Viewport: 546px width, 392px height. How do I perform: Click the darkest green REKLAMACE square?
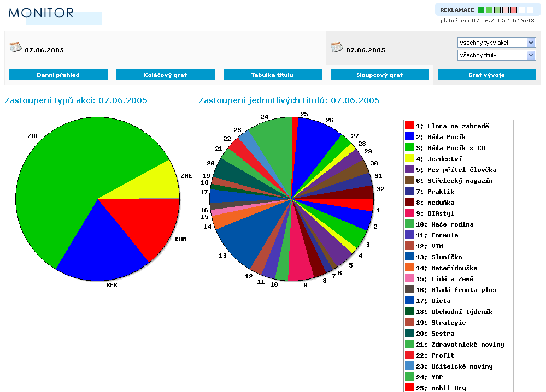(481, 10)
